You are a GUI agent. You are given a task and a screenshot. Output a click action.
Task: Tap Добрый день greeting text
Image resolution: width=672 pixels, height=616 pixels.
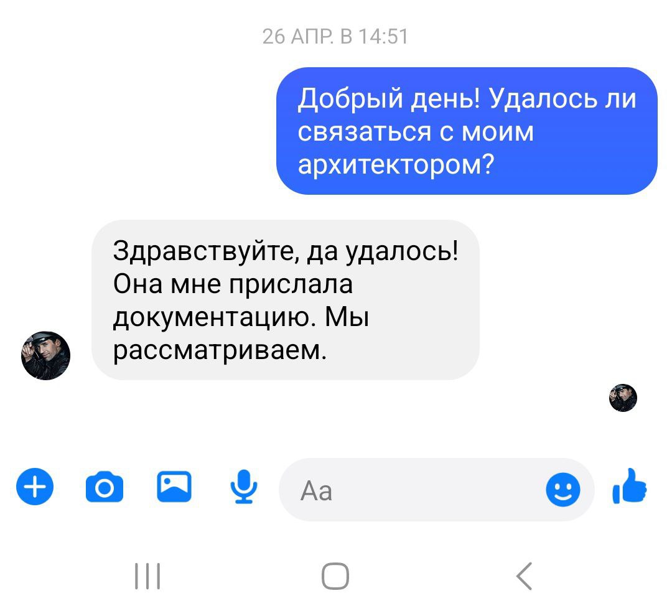pyautogui.click(x=390, y=99)
